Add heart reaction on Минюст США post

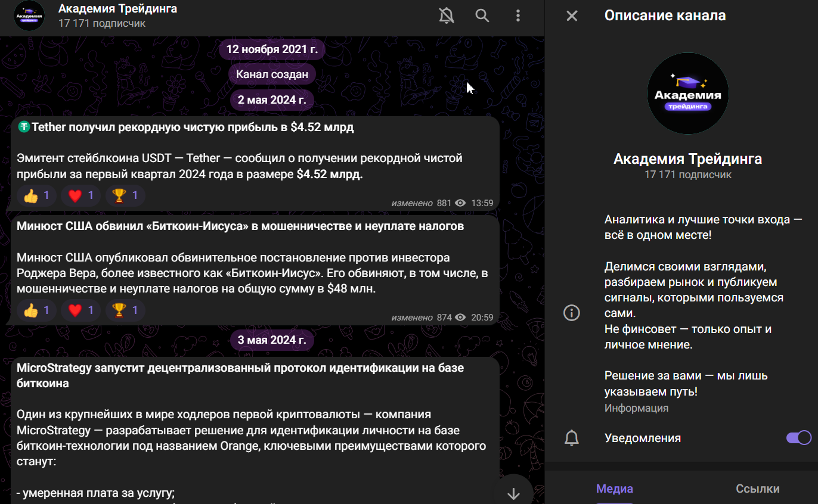coord(81,310)
